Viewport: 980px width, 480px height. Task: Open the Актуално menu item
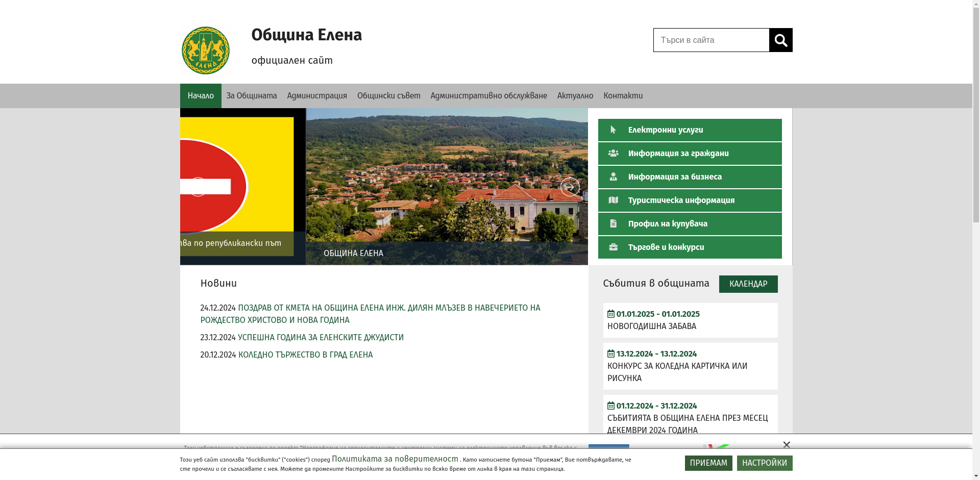(x=575, y=96)
